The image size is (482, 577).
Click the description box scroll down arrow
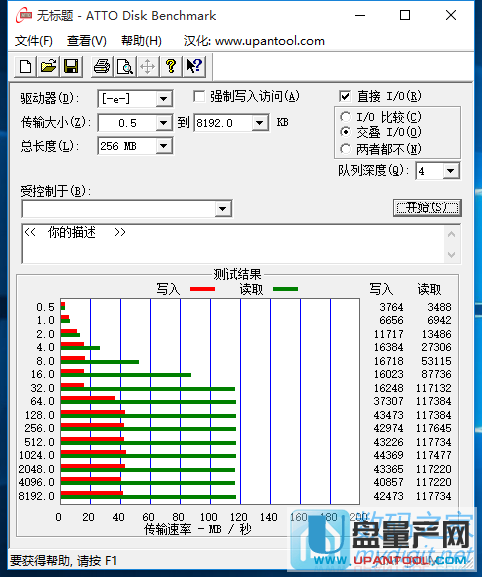(451, 254)
